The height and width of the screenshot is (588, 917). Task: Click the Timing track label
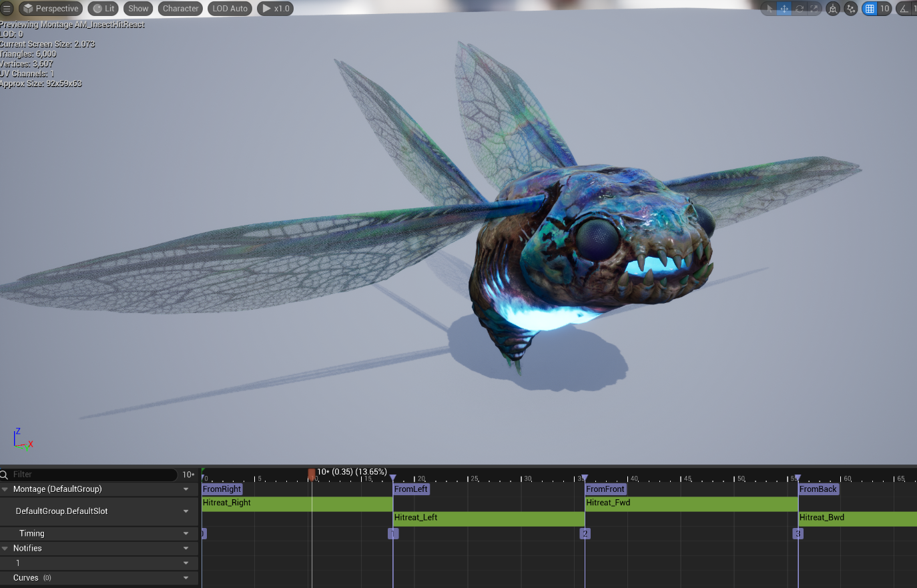click(x=31, y=533)
